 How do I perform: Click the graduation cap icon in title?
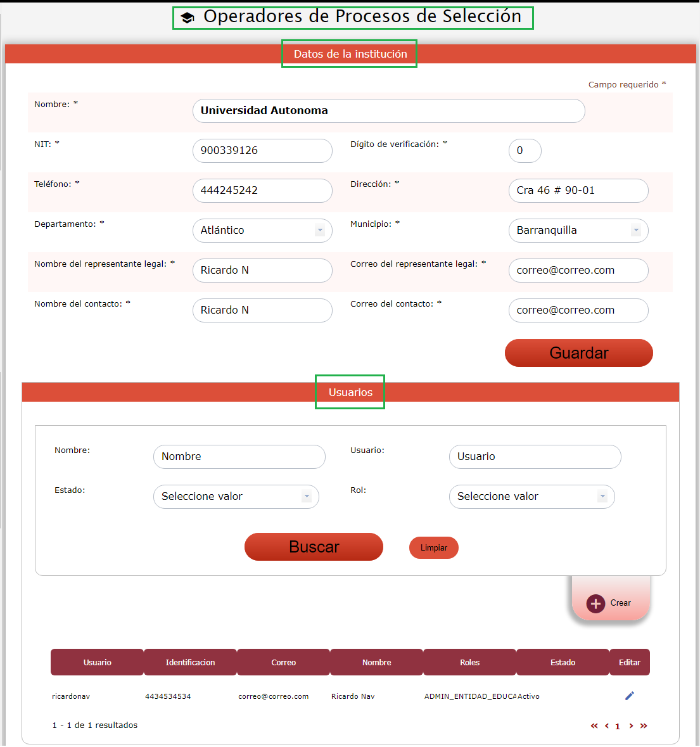(188, 18)
